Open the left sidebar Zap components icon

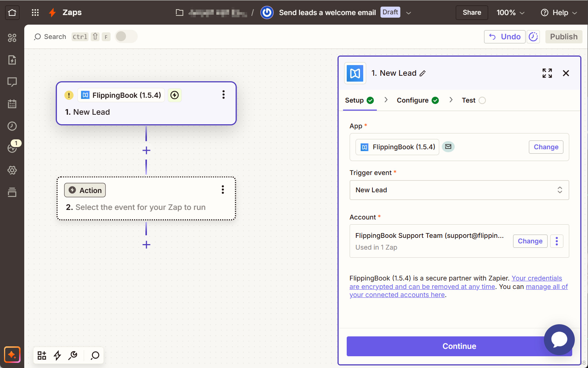tap(12, 38)
